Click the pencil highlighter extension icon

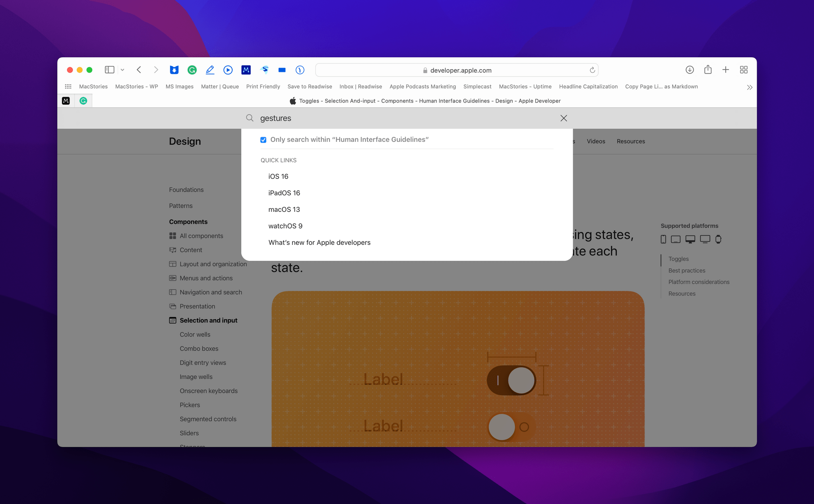point(210,70)
